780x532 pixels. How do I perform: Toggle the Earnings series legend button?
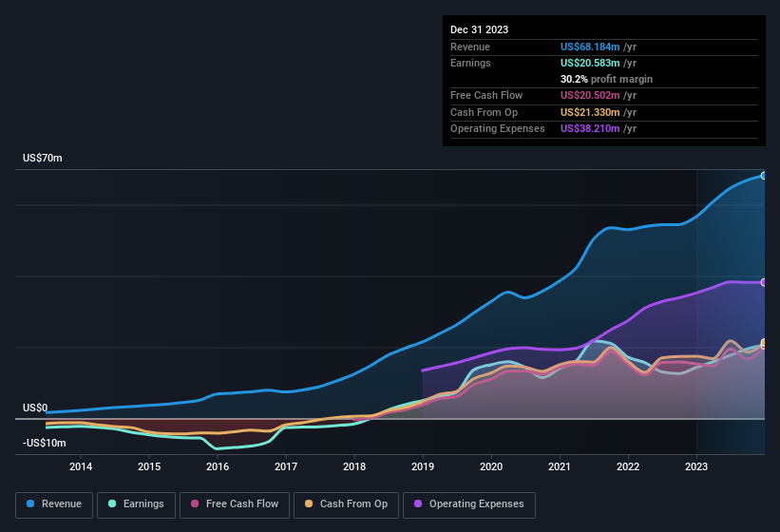[135, 504]
